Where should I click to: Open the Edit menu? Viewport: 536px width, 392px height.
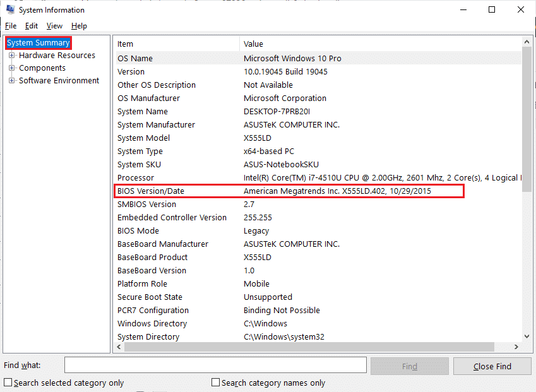pyautogui.click(x=32, y=26)
